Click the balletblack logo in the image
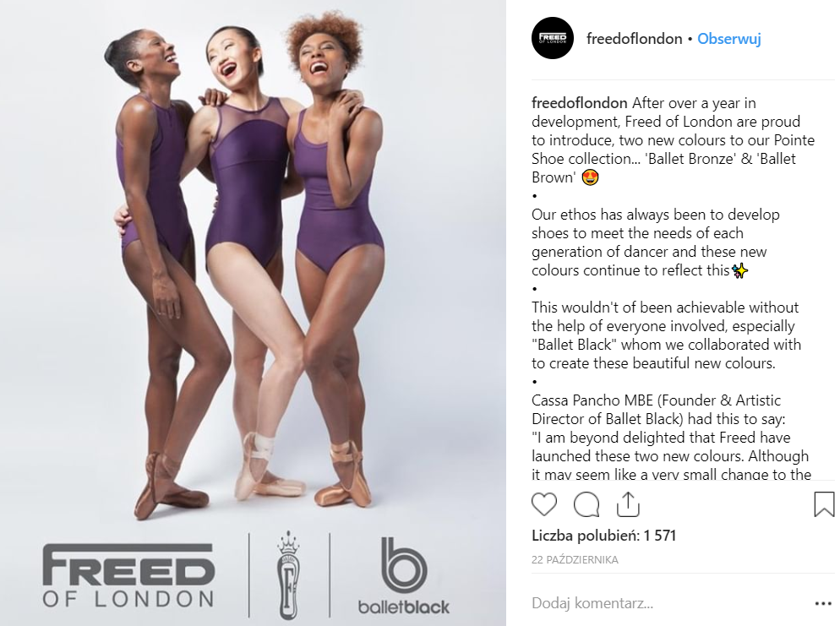The height and width of the screenshot is (626, 840). 404,575
